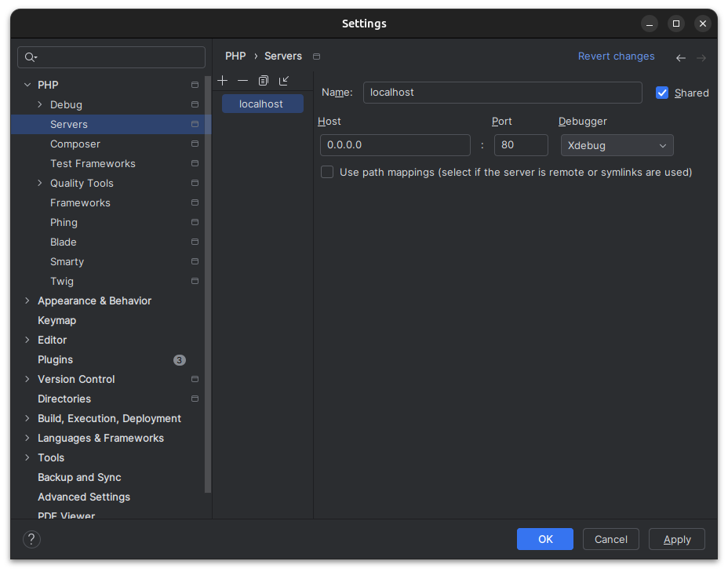Open the Debugger dropdown showing Xdebug
Viewport: 728px width, 572px height.
coord(617,145)
